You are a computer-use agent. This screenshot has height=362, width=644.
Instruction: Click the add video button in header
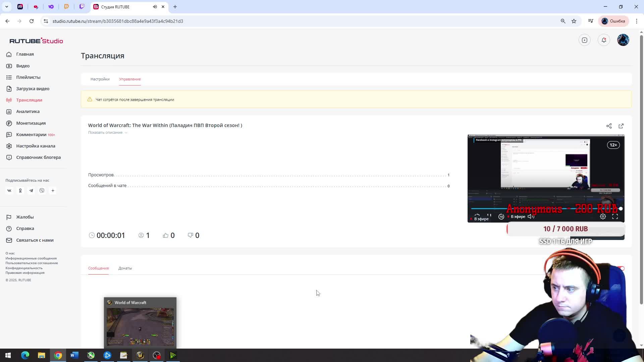(x=585, y=40)
